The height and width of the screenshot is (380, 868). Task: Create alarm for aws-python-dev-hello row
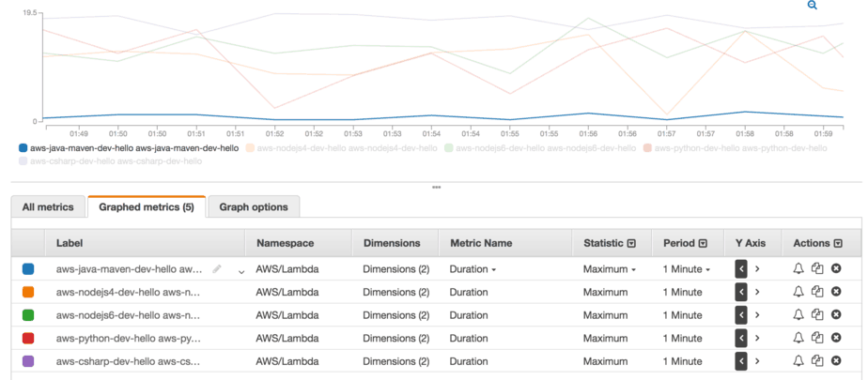coord(798,338)
